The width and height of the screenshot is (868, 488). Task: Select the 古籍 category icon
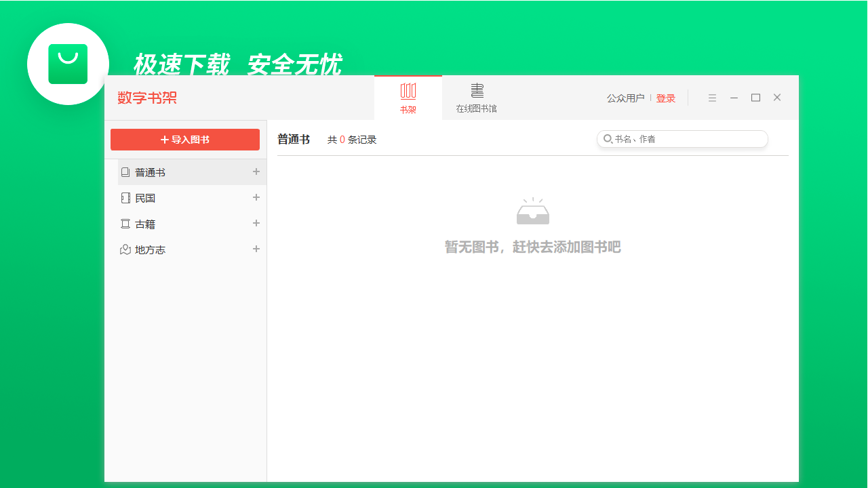coord(125,223)
